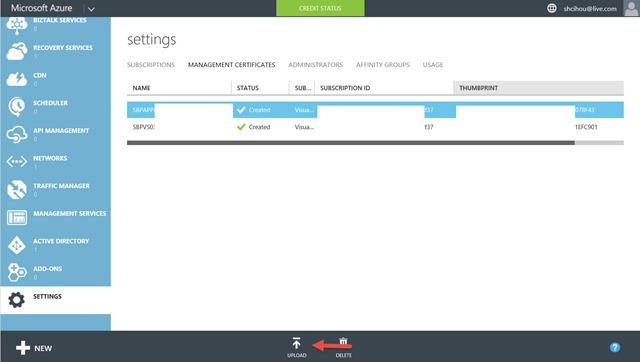Select the SBPAPP certificate row name
640x362 pixels.
[x=143, y=110]
